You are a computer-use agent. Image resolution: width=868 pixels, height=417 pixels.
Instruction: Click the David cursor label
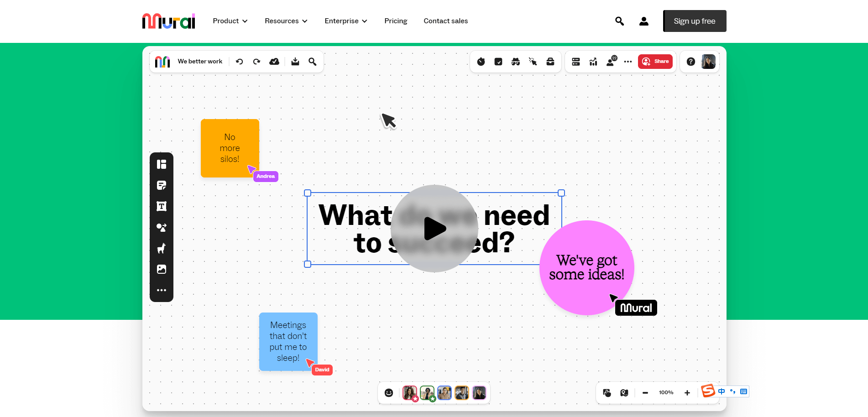click(x=322, y=370)
